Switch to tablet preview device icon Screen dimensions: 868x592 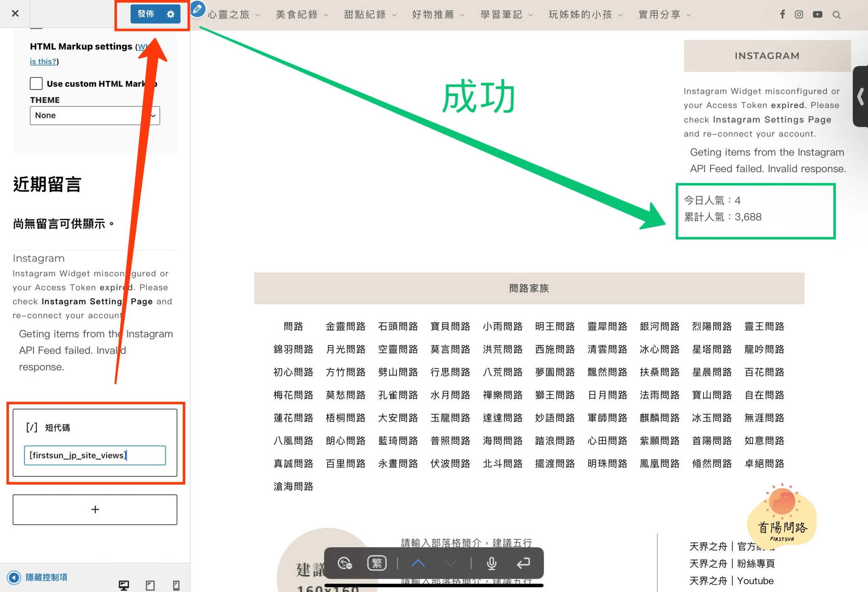pos(150,585)
